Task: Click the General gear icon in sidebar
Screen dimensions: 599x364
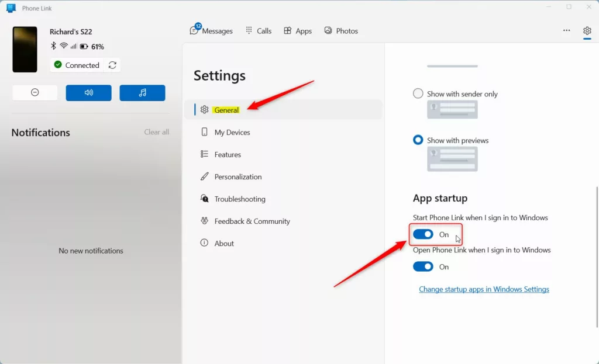Action: [x=204, y=109]
